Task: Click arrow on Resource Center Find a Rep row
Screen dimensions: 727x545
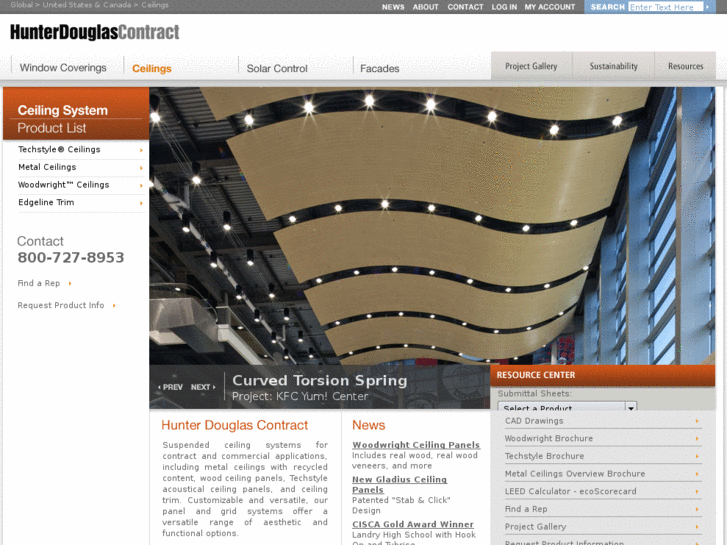Action: tap(697, 509)
